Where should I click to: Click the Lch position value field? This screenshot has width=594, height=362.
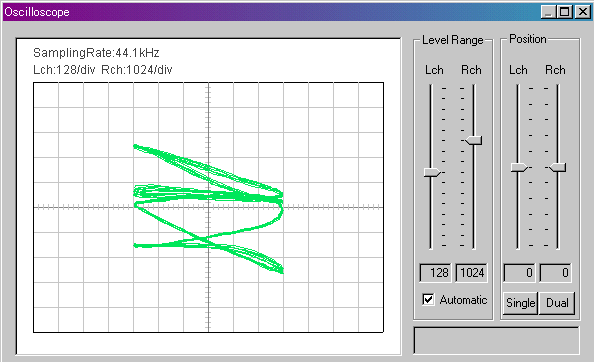click(x=519, y=273)
